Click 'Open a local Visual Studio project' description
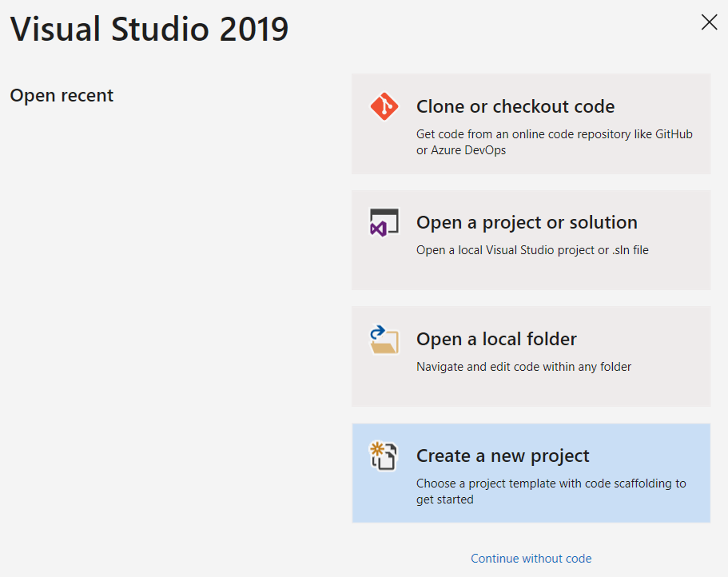Viewport: 728px width, 577px height. (x=532, y=250)
